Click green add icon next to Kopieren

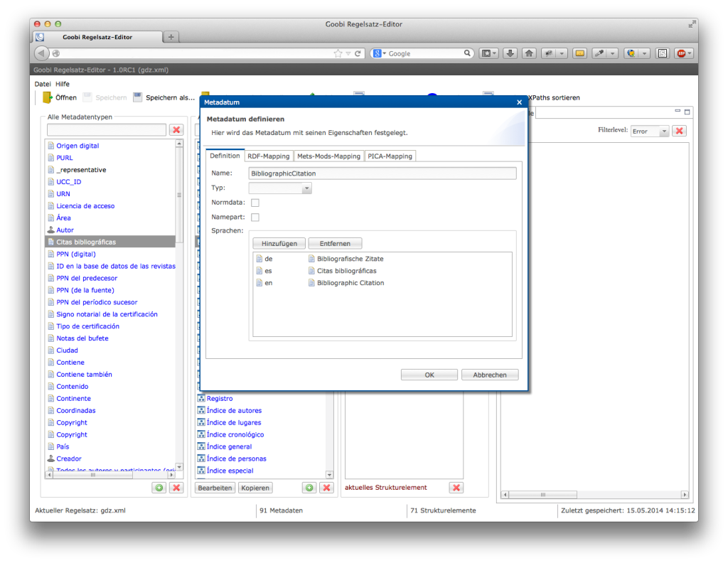(x=309, y=488)
